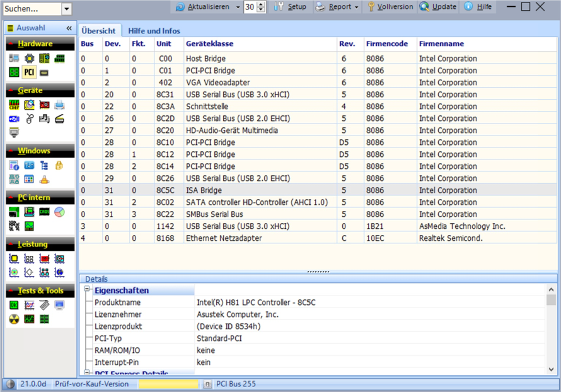Open the padlock icon under Windows
The height and width of the screenshot is (392, 561).
click(x=59, y=166)
